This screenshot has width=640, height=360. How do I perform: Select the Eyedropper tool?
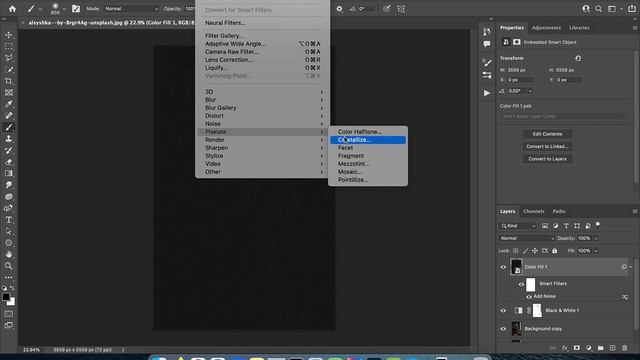(x=9, y=104)
